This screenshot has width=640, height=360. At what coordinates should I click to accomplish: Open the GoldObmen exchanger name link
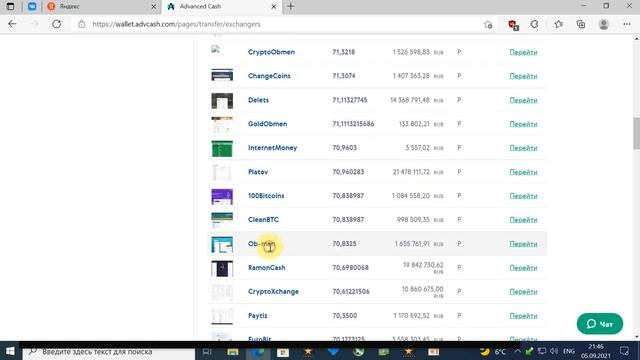[x=267, y=124]
